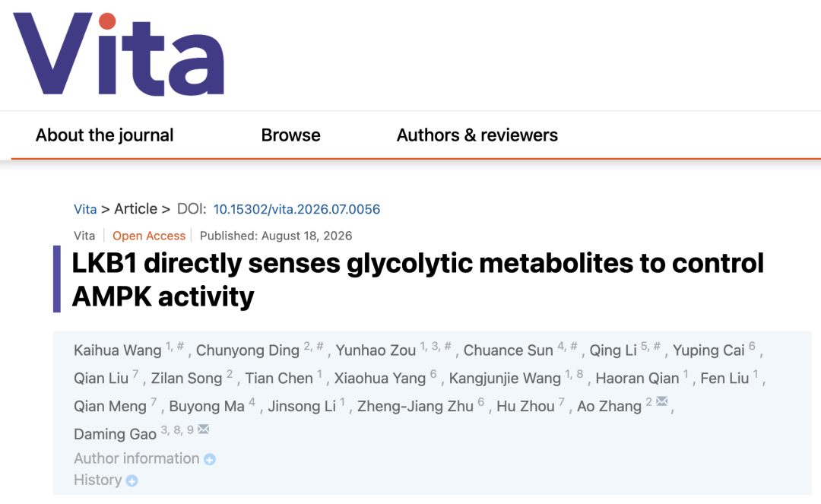Click envelope icon next to Ao Zhang
The height and width of the screenshot is (504, 821).
tap(662, 401)
